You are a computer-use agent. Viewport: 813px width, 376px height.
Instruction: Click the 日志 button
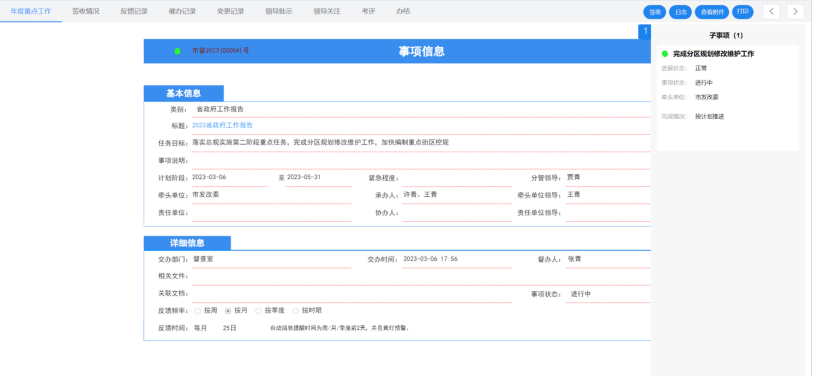(680, 12)
